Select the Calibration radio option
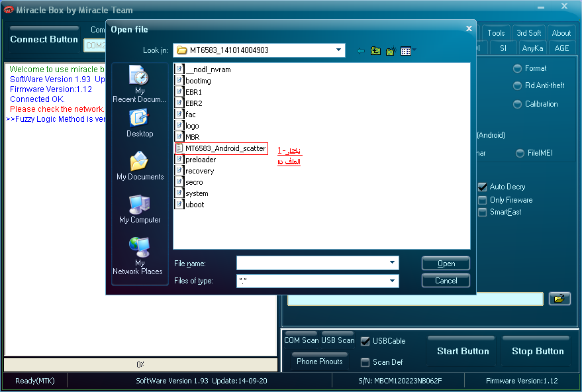582x392 pixels. point(517,105)
